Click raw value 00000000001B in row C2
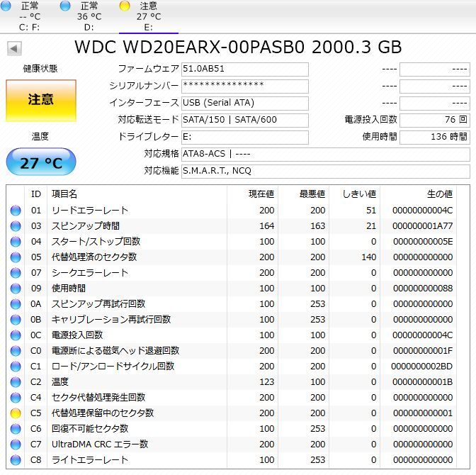The image size is (476, 475). click(x=423, y=382)
